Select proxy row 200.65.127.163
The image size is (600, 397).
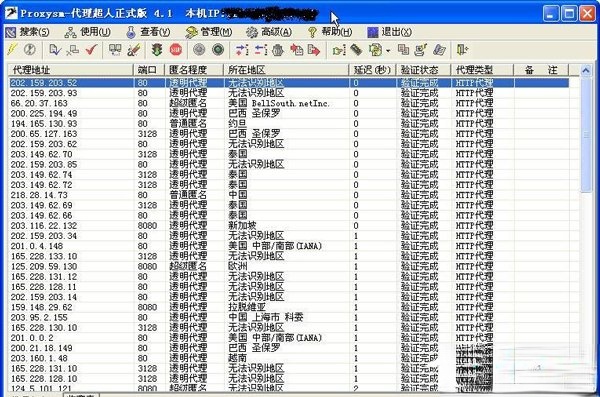point(289,134)
